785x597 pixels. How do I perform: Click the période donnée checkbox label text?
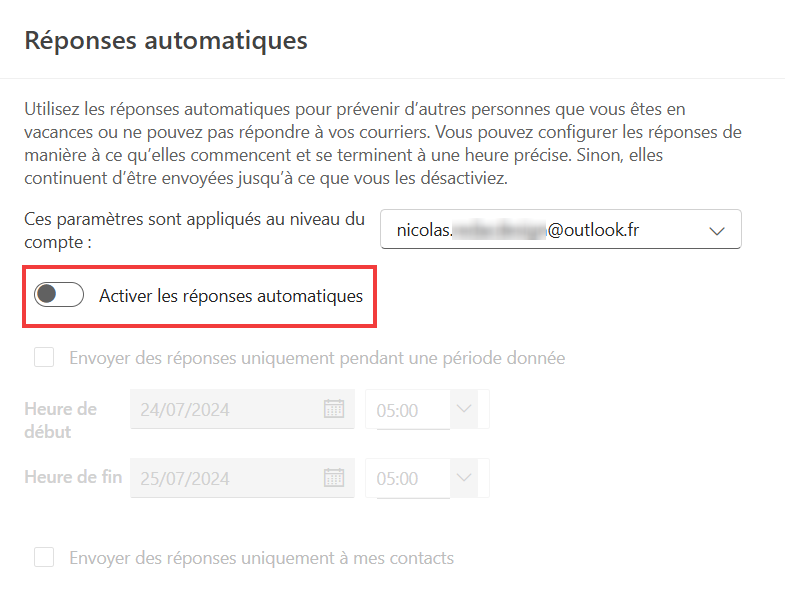317,358
